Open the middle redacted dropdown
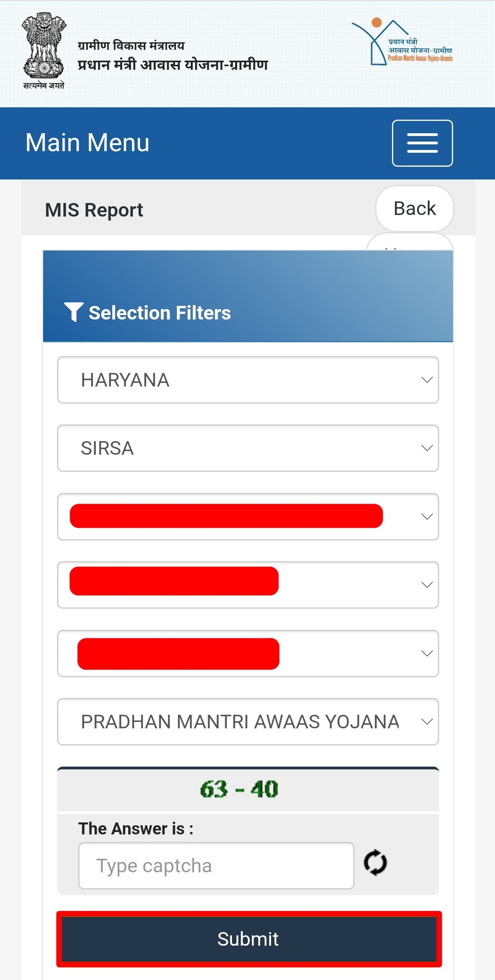Screen dimensions: 495x980 coord(248,585)
